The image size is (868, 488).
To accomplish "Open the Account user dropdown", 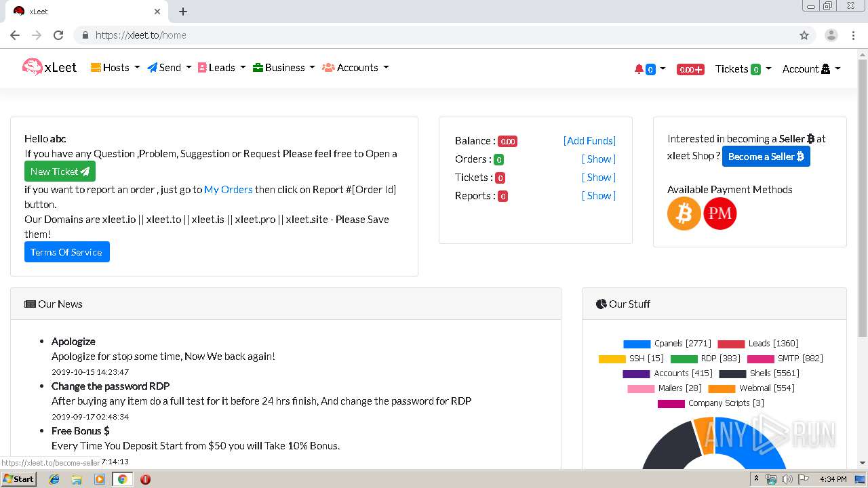I will [x=811, y=69].
